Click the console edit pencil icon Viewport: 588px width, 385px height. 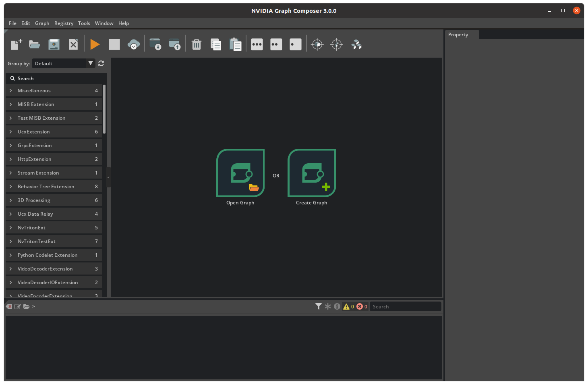pos(18,307)
